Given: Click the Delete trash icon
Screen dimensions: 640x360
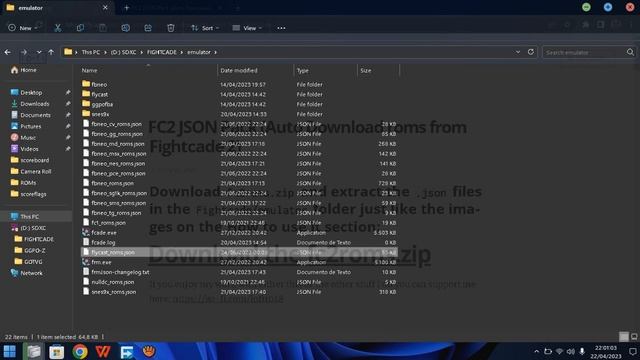Looking at the screenshot, I should pyautogui.click(x=171, y=28).
